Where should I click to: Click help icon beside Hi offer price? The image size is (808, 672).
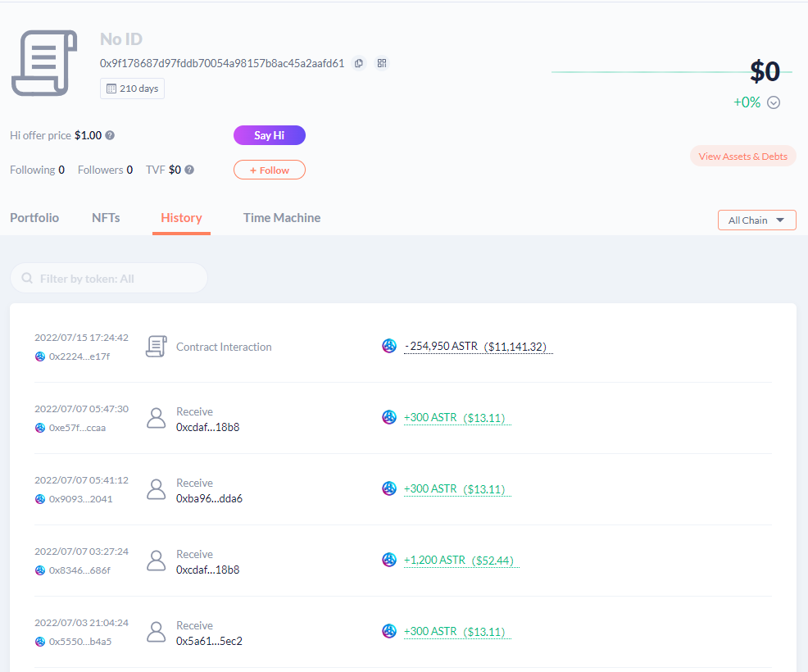[110, 135]
